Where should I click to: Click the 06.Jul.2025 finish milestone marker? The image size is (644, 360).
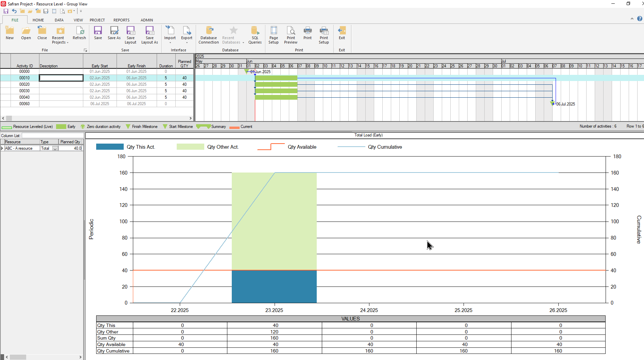click(552, 104)
